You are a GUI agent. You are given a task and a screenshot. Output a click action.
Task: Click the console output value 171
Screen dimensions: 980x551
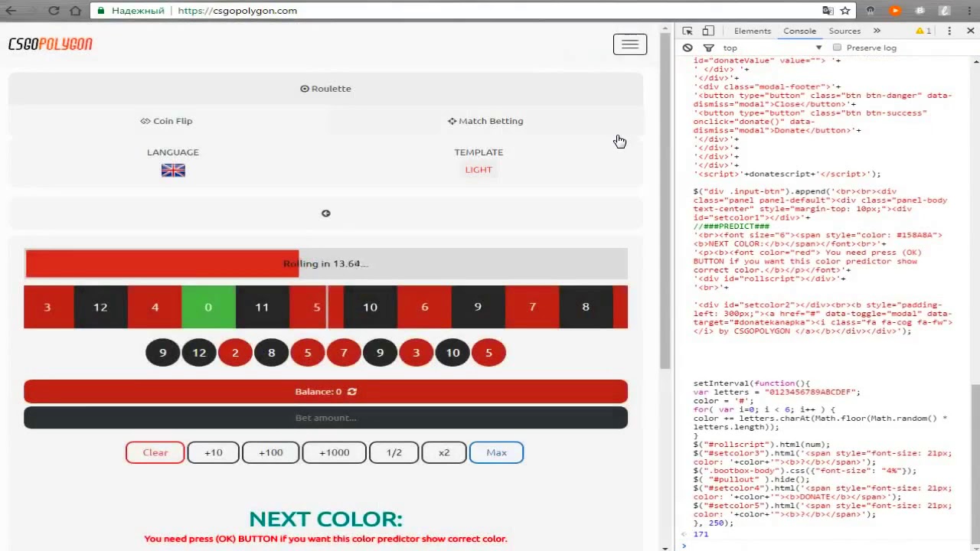pyautogui.click(x=701, y=534)
